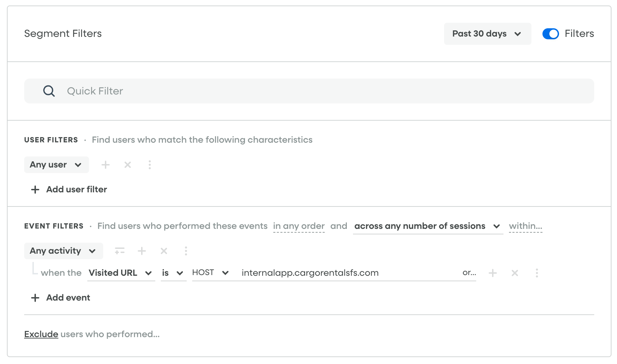Click the add-condition icon beside Any activity
This screenshot has height=364, width=617.
pyautogui.click(x=120, y=251)
